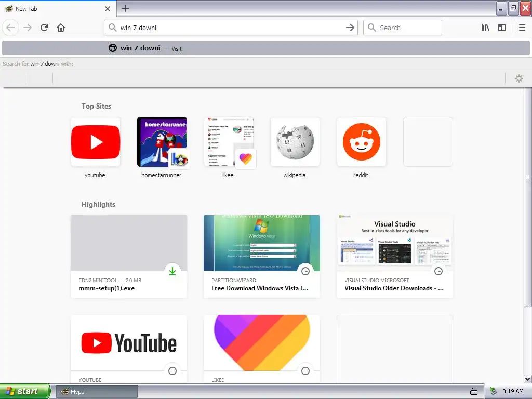Click the magnifier icon in the Search box
532x399 pixels.
(372, 28)
